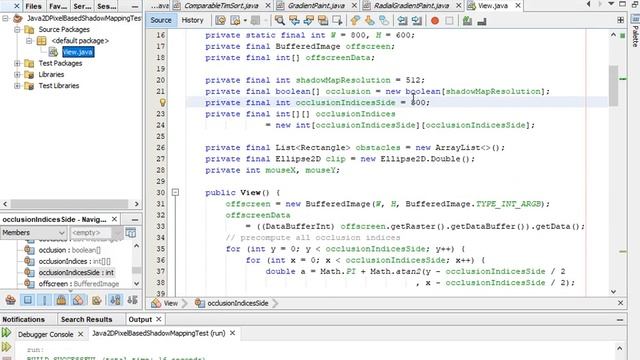
Task: Open Search Results tab
Action: point(87,320)
